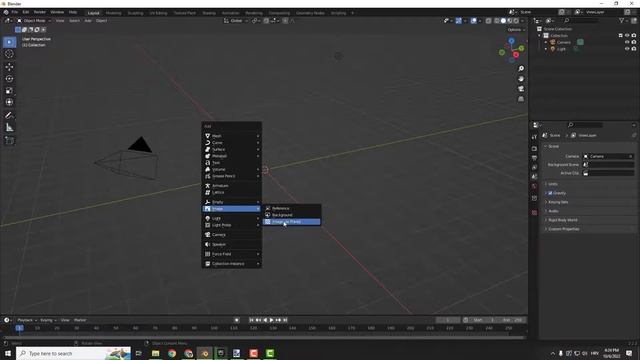Open the Object Mode dropdown

coord(34,21)
